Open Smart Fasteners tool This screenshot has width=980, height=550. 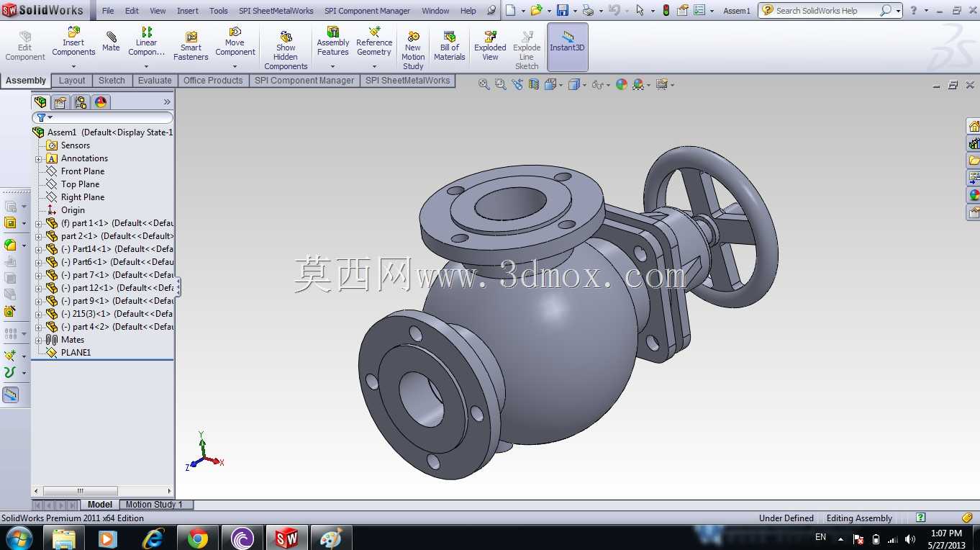click(191, 46)
